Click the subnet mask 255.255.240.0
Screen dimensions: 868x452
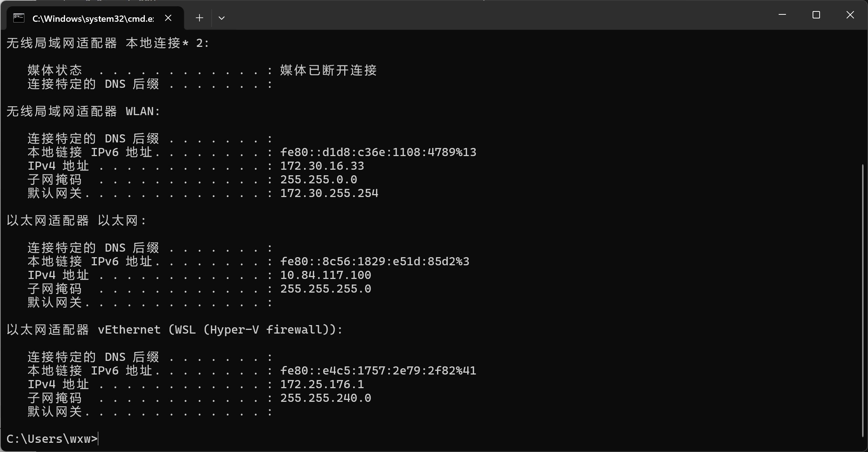click(325, 398)
